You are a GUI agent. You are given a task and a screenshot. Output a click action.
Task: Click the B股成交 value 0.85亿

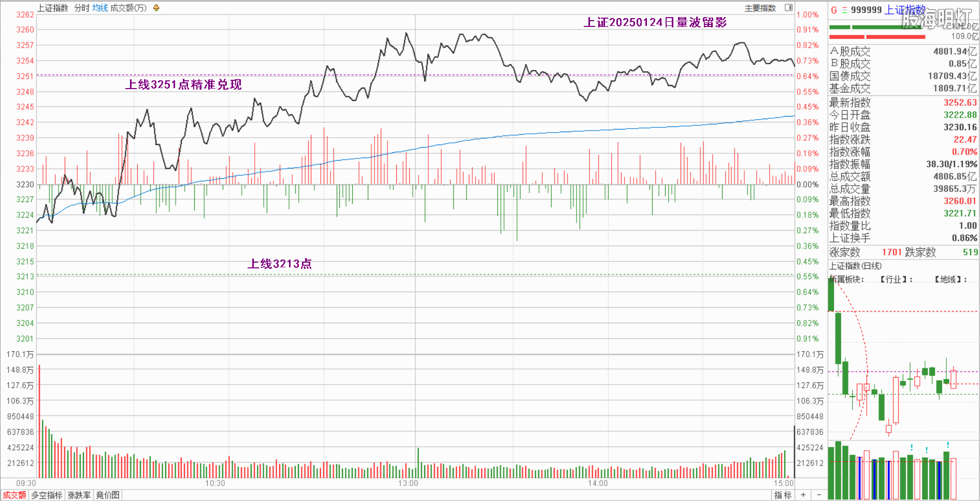[962, 64]
